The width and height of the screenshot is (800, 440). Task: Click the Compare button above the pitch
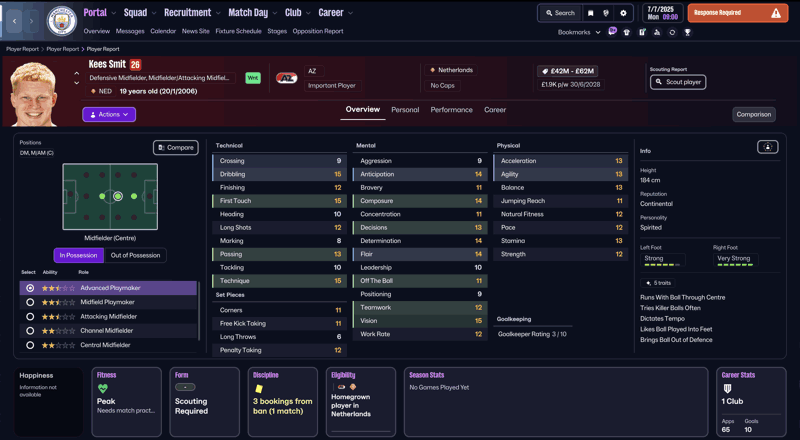(176, 148)
